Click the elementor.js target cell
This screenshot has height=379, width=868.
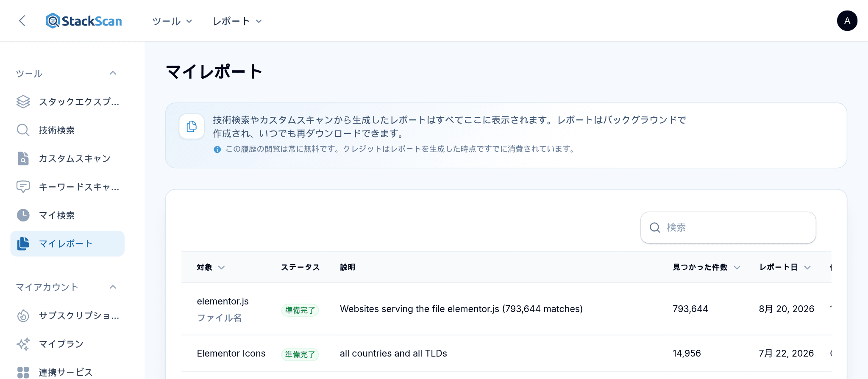(223, 301)
